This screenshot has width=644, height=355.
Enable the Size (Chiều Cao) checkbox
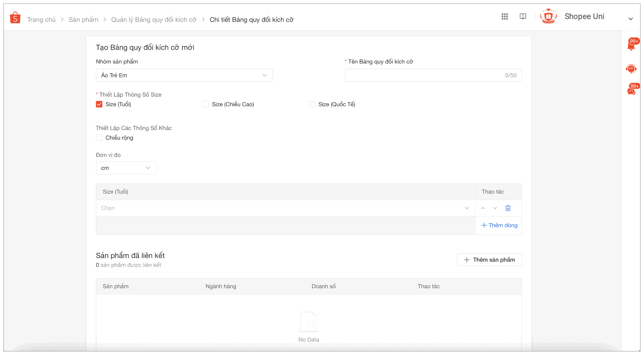[206, 104]
